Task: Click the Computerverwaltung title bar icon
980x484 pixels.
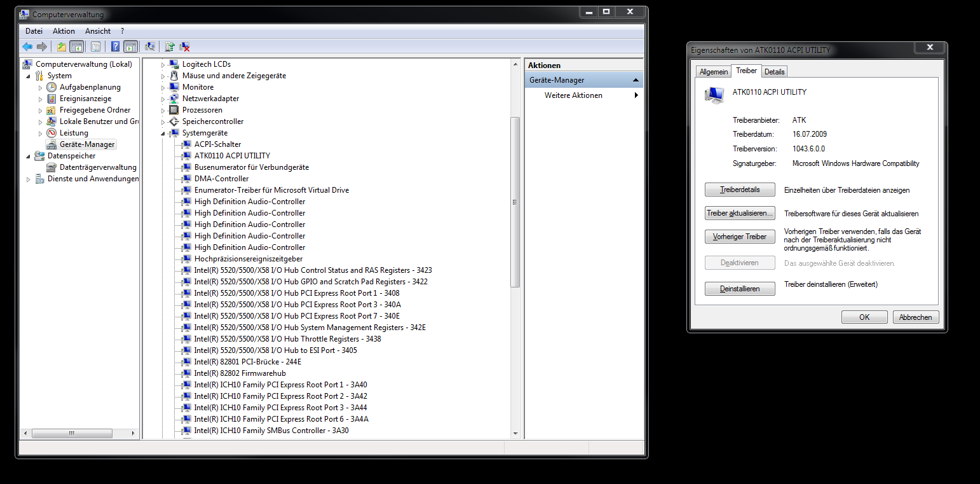Action: [x=25, y=13]
